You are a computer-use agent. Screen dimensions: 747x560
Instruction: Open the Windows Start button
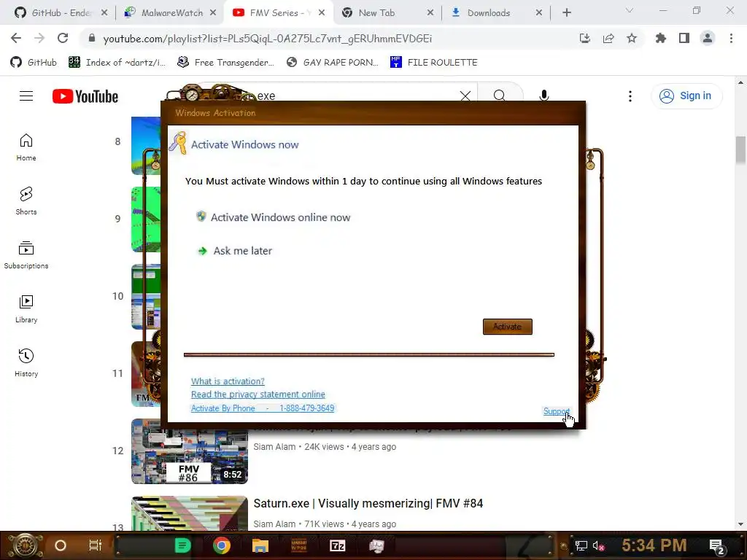coord(26,545)
